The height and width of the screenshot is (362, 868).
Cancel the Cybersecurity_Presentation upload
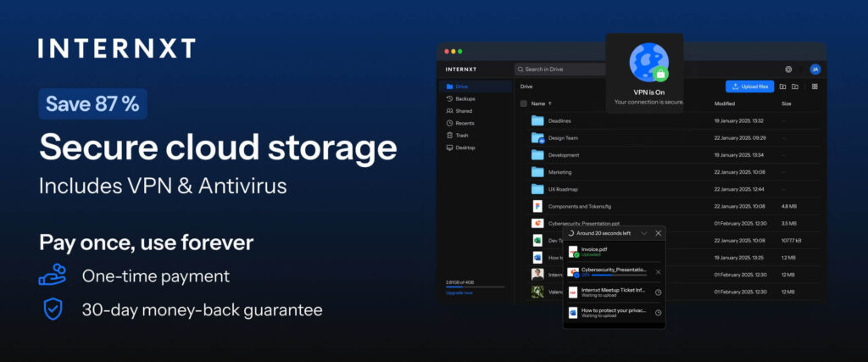(x=659, y=272)
